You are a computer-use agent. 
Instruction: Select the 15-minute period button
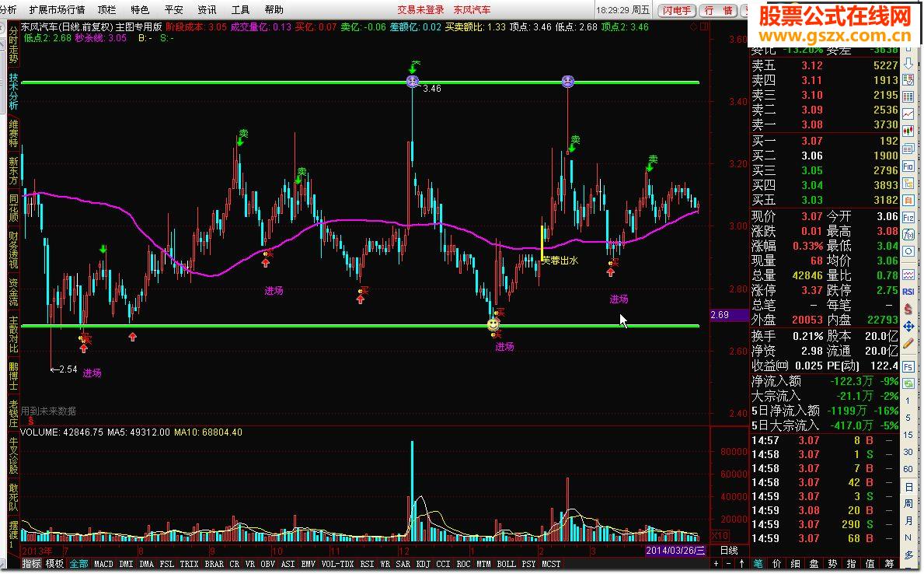click(x=908, y=436)
